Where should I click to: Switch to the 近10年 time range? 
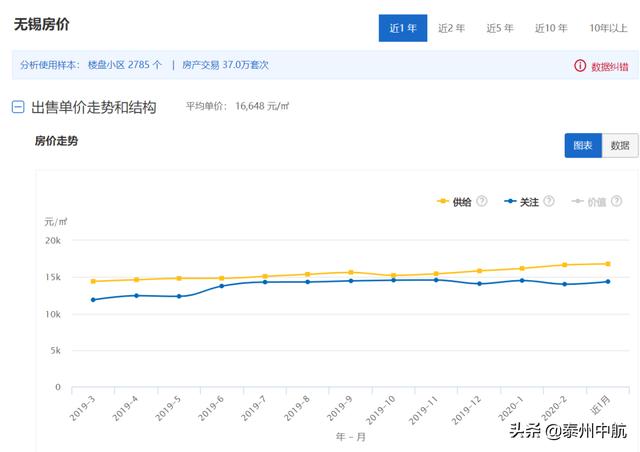pos(551,28)
